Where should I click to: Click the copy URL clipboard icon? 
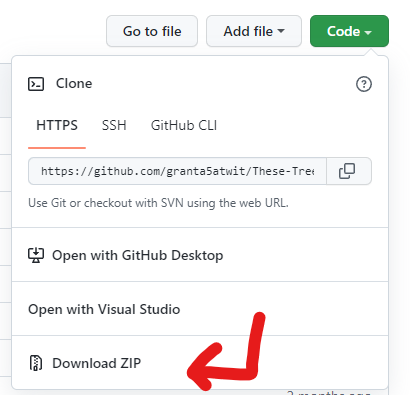click(347, 171)
